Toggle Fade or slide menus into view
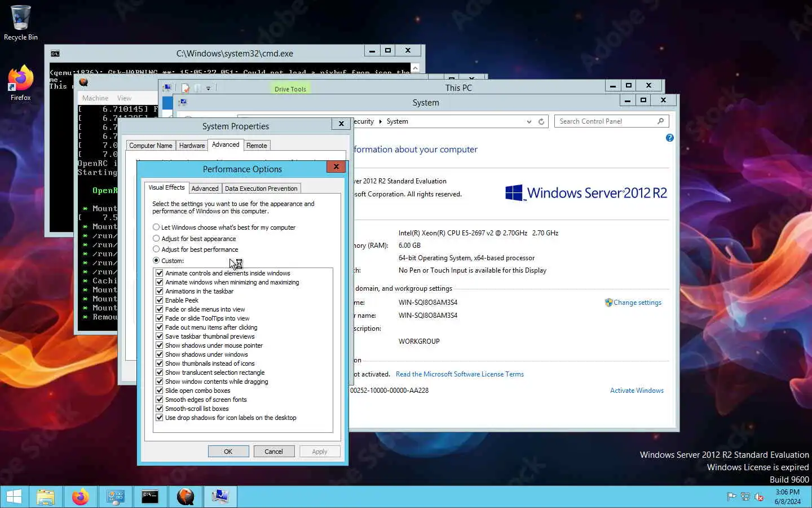 click(160, 309)
